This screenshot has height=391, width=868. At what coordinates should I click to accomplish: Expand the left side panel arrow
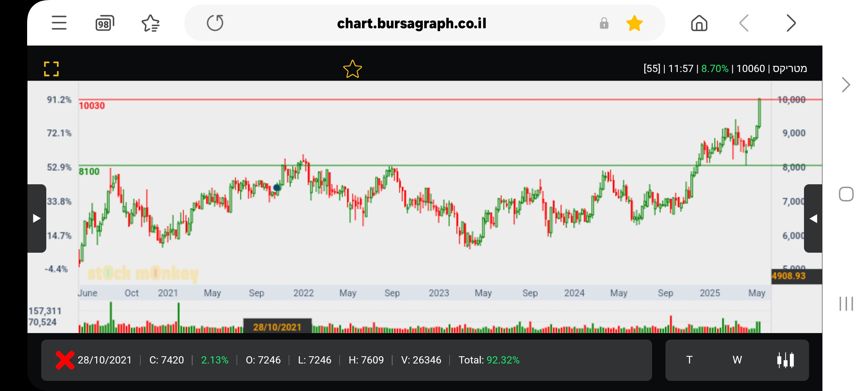point(37,218)
